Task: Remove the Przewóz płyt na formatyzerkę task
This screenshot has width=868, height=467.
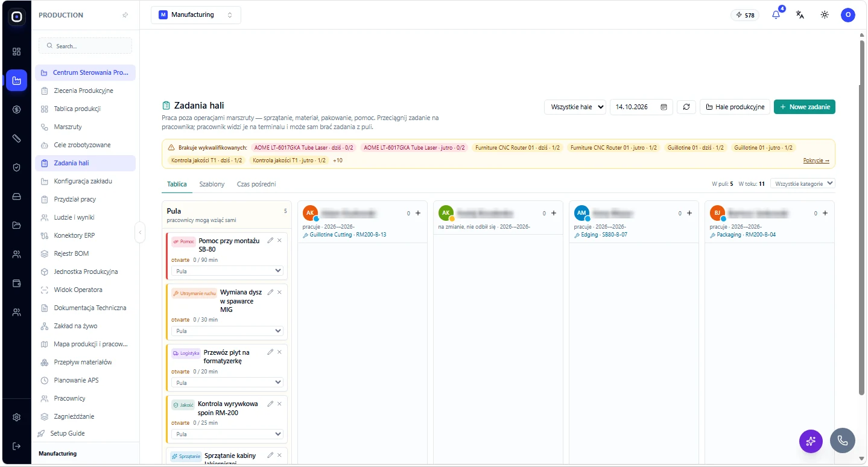Action: coord(279,352)
